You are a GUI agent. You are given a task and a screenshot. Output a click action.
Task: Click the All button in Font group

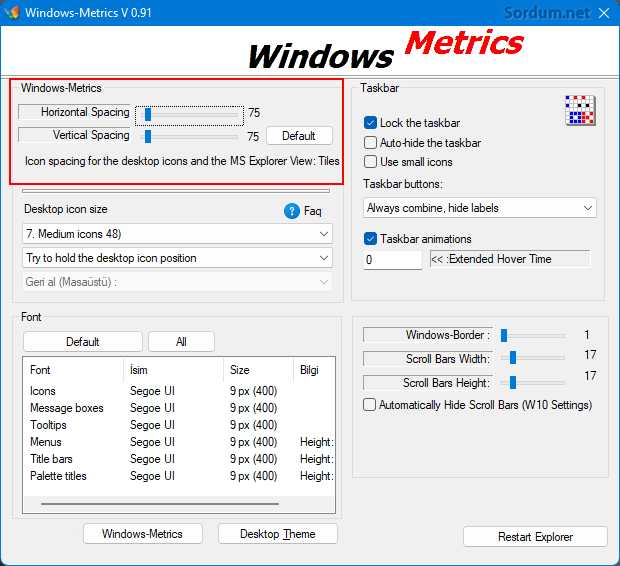click(x=181, y=342)
